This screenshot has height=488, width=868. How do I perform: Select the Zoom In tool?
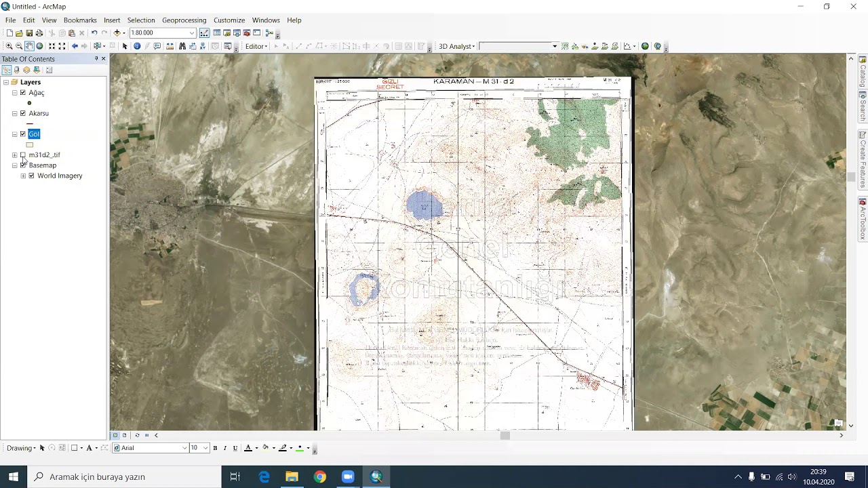point(9,46)
